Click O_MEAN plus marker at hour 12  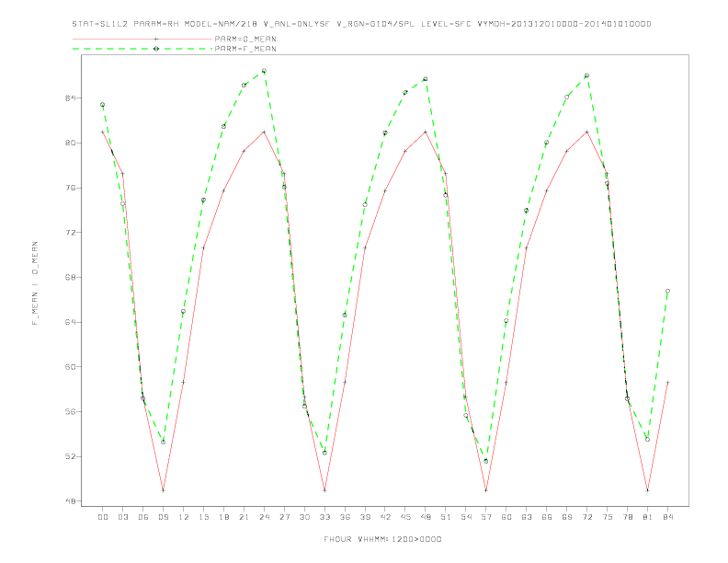point(184,383)
